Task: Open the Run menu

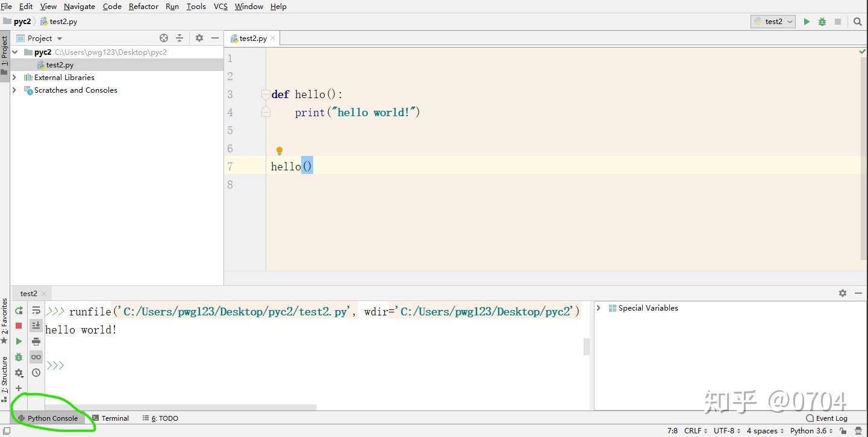Action: tap(172, 7)
